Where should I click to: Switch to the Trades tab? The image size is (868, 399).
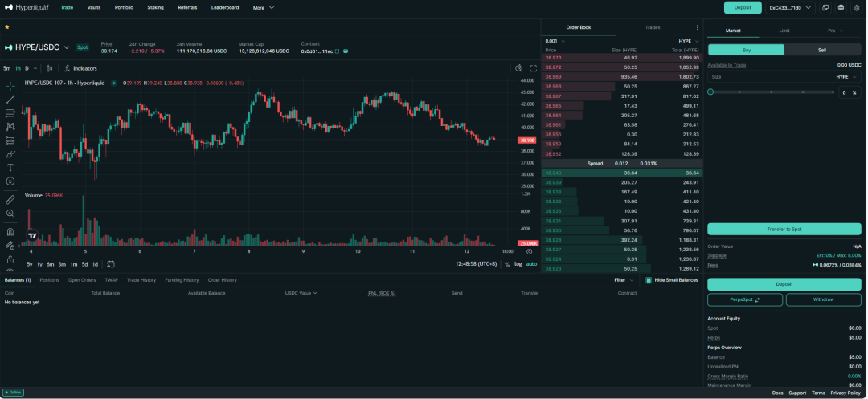pos(653,27)
